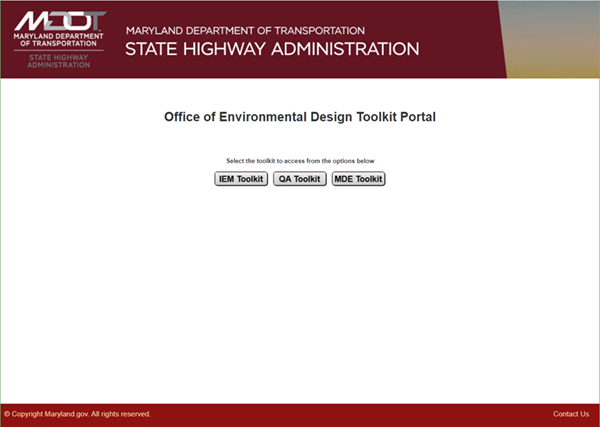
Task: Click the MDOT logo in the header
Action: coord(59,40)
